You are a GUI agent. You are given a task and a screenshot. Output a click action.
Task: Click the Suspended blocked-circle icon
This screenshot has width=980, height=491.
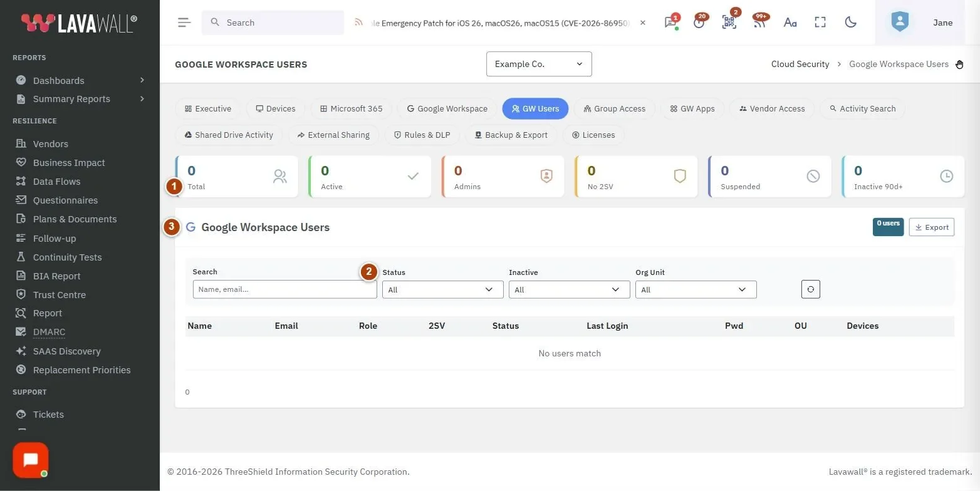tap(813, 177)
